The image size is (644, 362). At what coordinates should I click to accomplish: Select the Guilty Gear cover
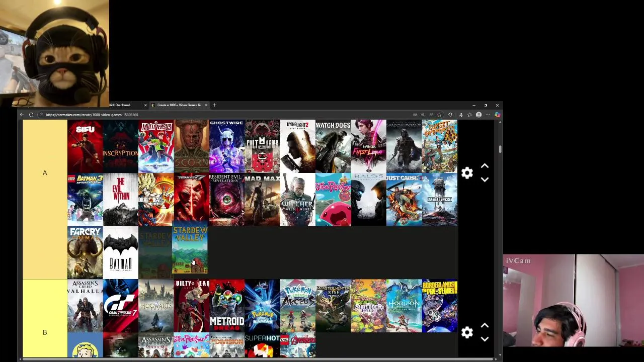coord(191,306)
